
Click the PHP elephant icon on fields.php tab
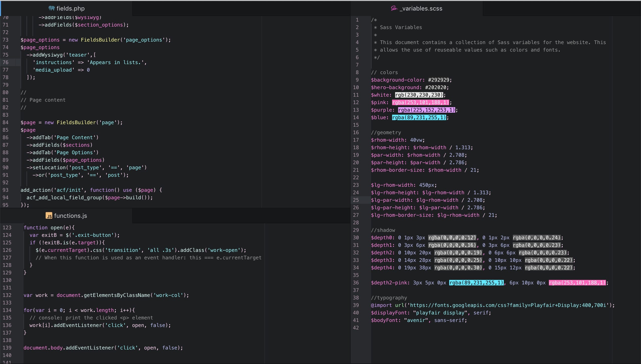(x=52, y=8)
